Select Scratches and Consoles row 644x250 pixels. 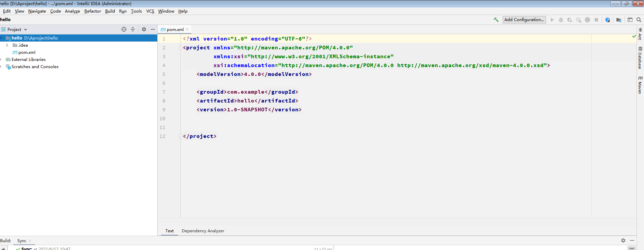79,66
